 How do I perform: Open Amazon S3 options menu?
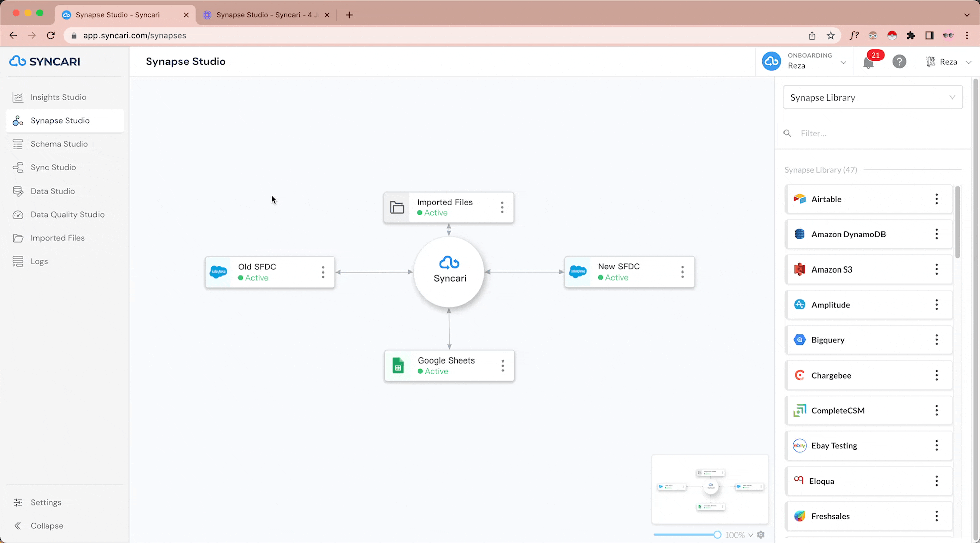[936, 269]
